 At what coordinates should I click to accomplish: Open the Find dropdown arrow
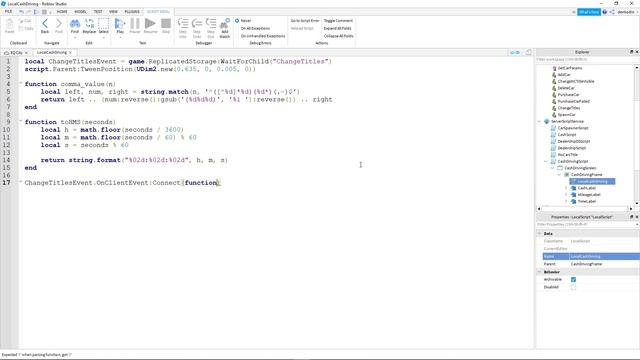click(x=75, y=37)
